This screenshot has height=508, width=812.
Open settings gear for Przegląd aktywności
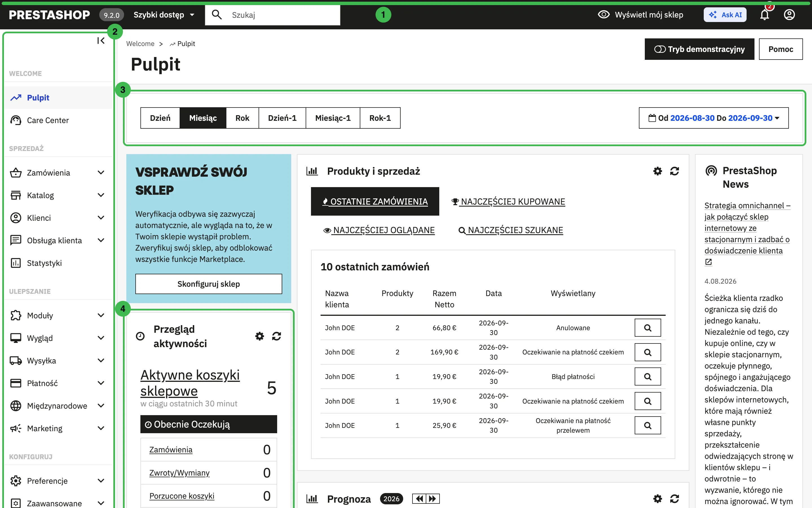[259, 336]
